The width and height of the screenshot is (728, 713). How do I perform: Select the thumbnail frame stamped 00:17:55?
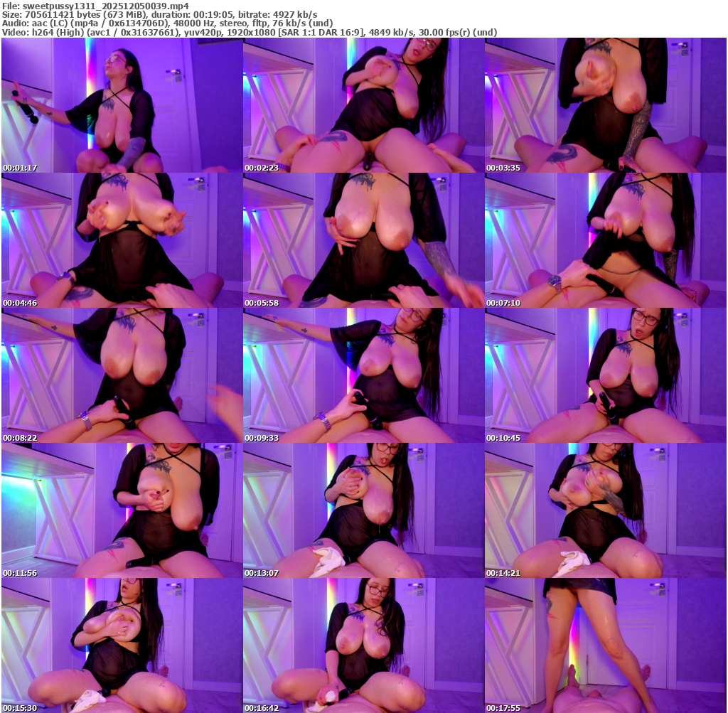click(x=606, y=645)
